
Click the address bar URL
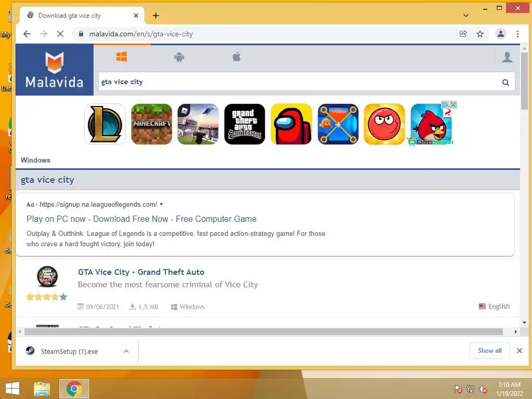(x=141, y=34)
